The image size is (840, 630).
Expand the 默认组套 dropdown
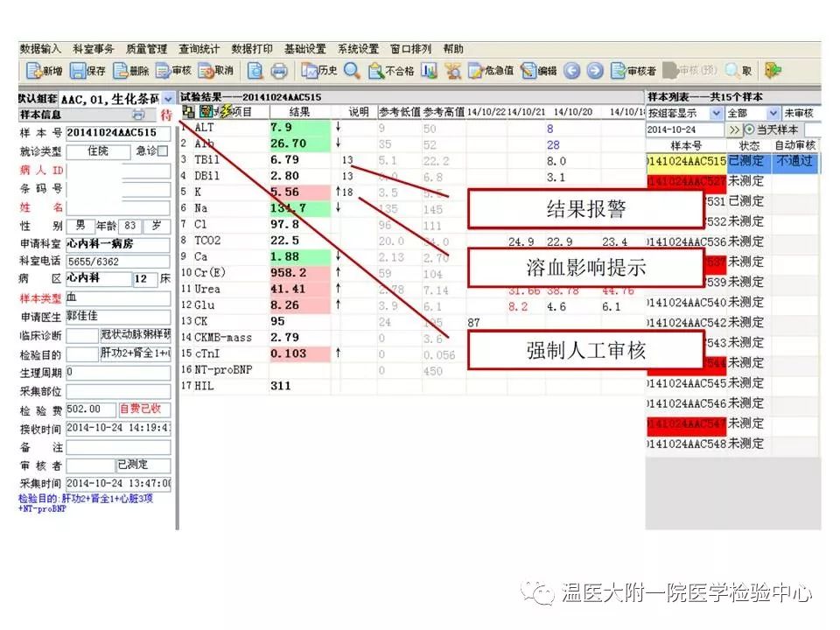click(168, 99)
